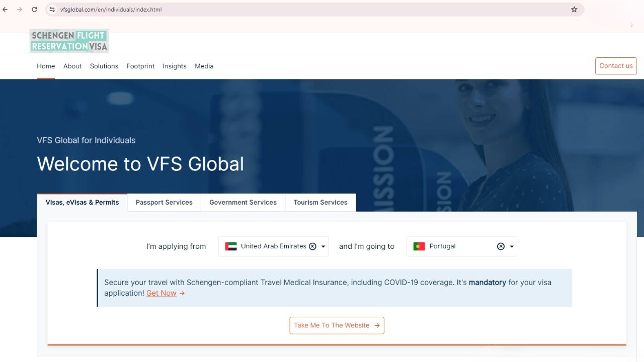Clear United Arab Emirates selection with X icon
Image resolution: width=644 pixels, height=362 pixels.
(x=312, y=246)
